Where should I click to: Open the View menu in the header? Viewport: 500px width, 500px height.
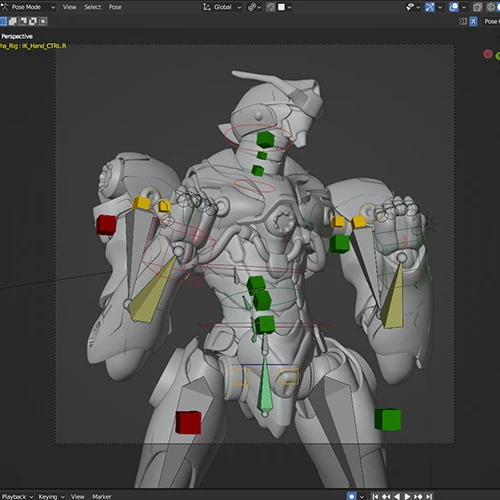tap(70, 7)
